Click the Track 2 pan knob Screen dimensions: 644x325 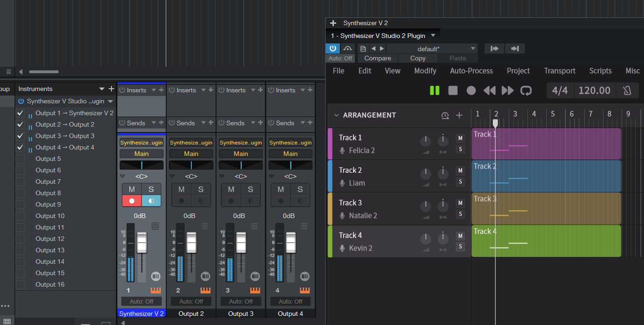(443, 174)
